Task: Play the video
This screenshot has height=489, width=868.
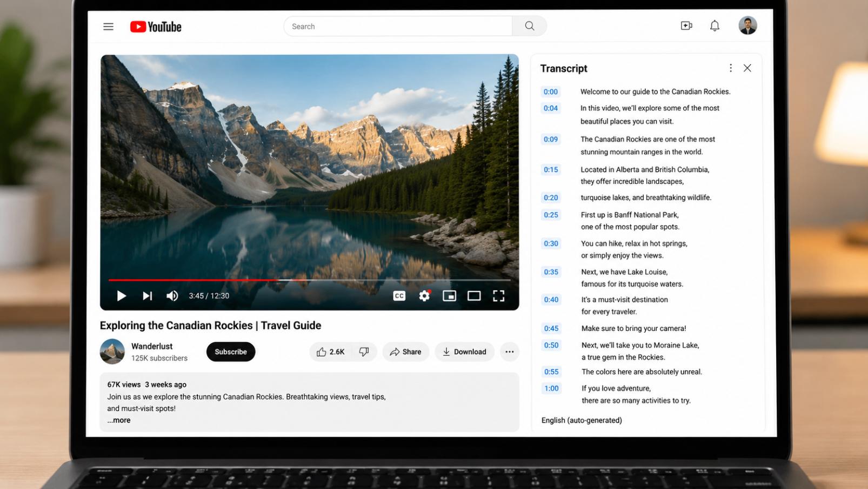Action: point(121,296)
